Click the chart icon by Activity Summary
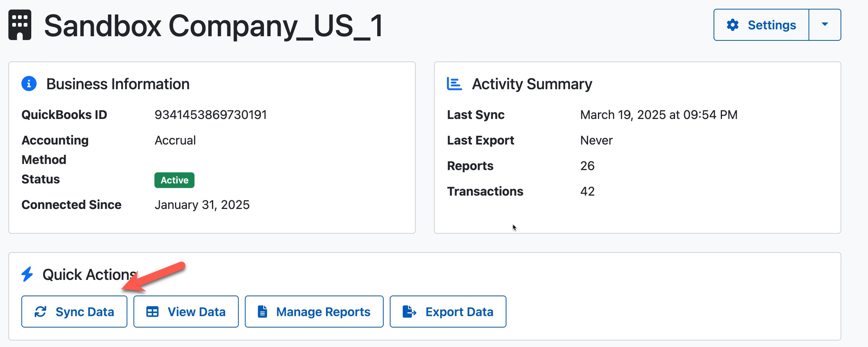The width and height of the screenshot is (868, 347). (x=454, y=84)
